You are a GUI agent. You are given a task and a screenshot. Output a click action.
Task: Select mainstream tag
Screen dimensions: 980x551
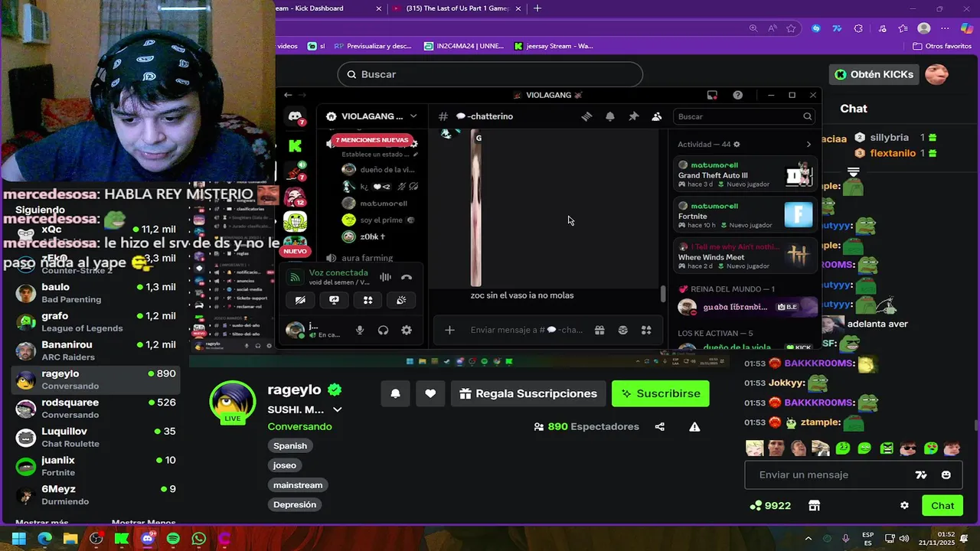[298, 485]
